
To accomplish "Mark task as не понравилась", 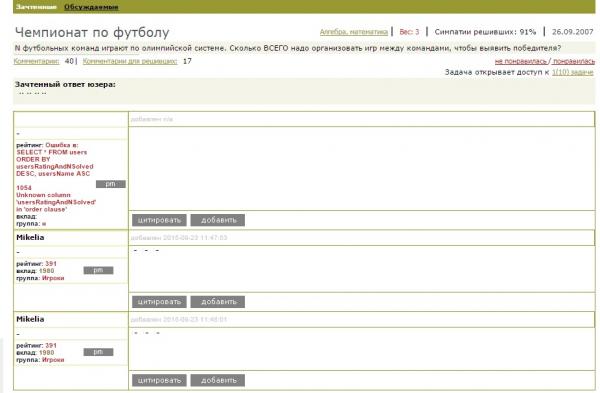I will 521,61.
